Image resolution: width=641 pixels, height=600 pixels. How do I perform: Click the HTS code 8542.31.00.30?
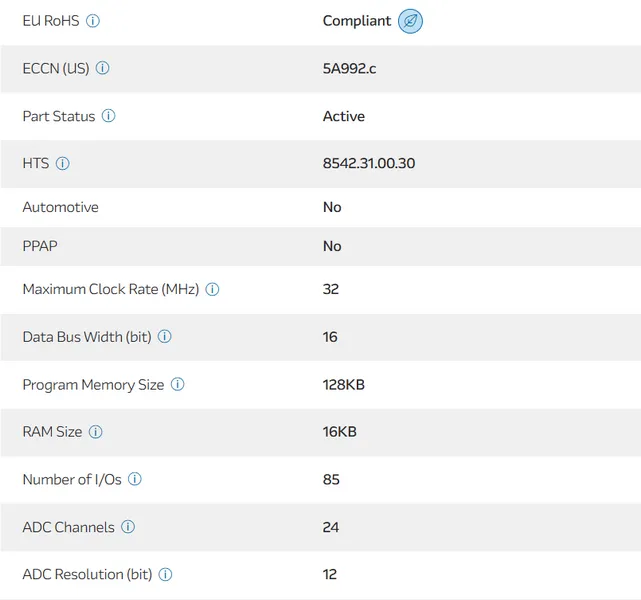point(368,163)
